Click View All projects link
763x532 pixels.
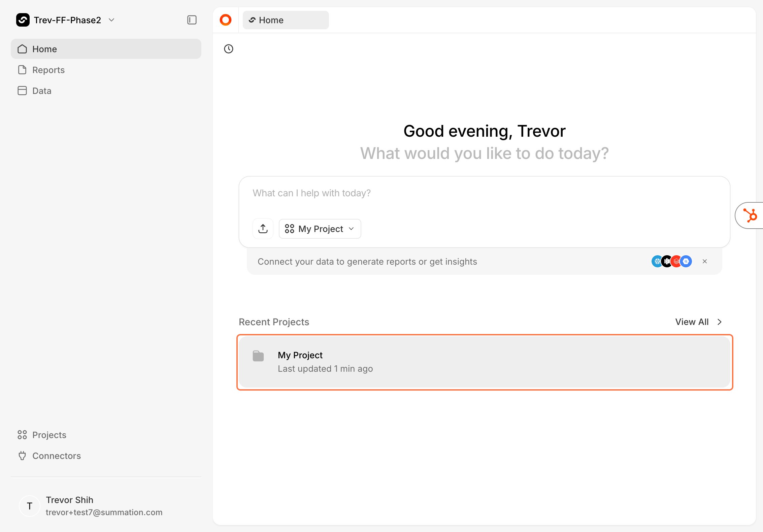pos(698,322)
